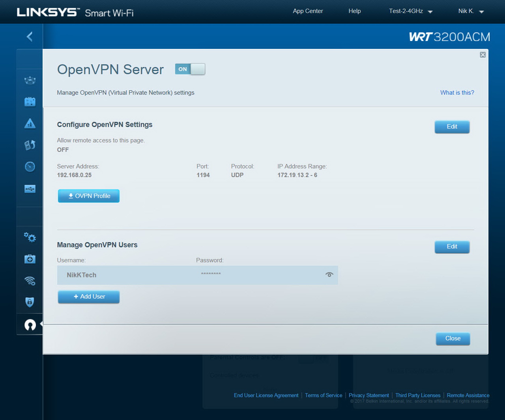The image size is (505, 420).
Task: Open Connectivity gears sidebar icon
Action: click(30, 237)
